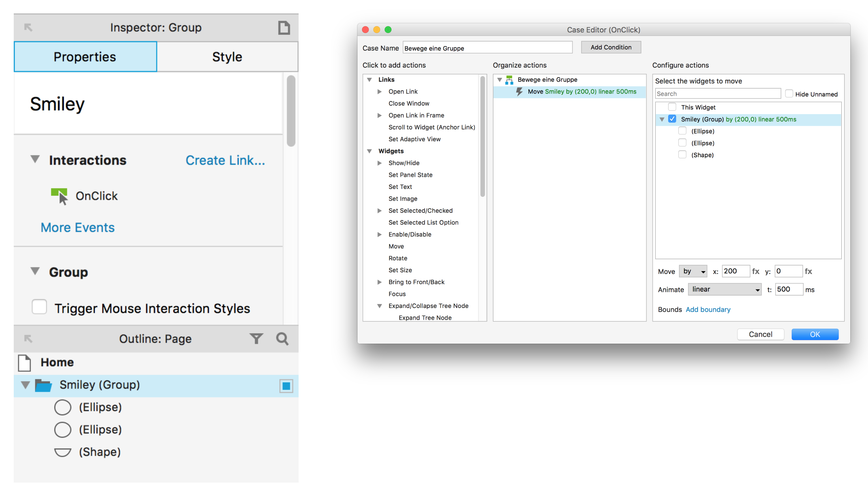Open the Outline filter funnel icon

click(x=256, y=339)
